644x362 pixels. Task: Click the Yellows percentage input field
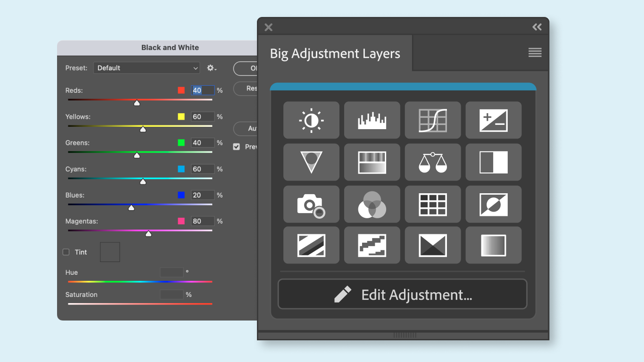203,116
